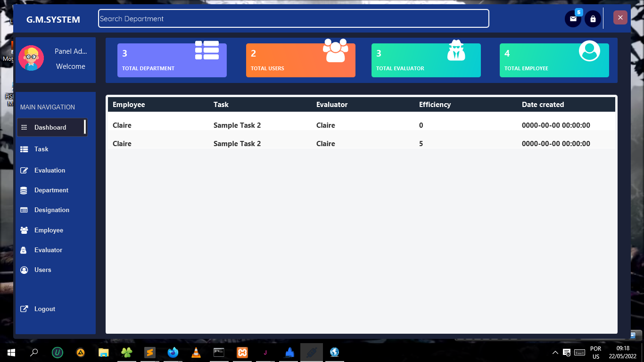Viewport: 644px width, 362px height.
Task: Open XAMPP from the taskbar
Action: pyautogui.click(x=242, y=352)
